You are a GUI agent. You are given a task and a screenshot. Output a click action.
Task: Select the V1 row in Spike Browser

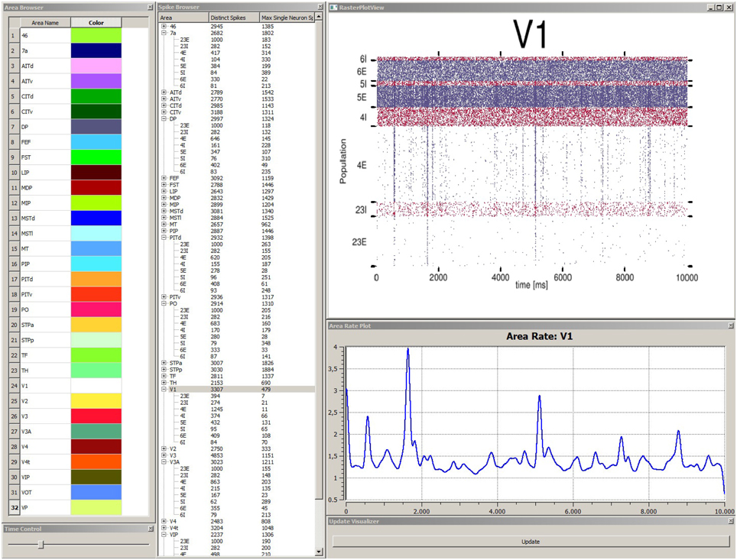pos(237,389)
